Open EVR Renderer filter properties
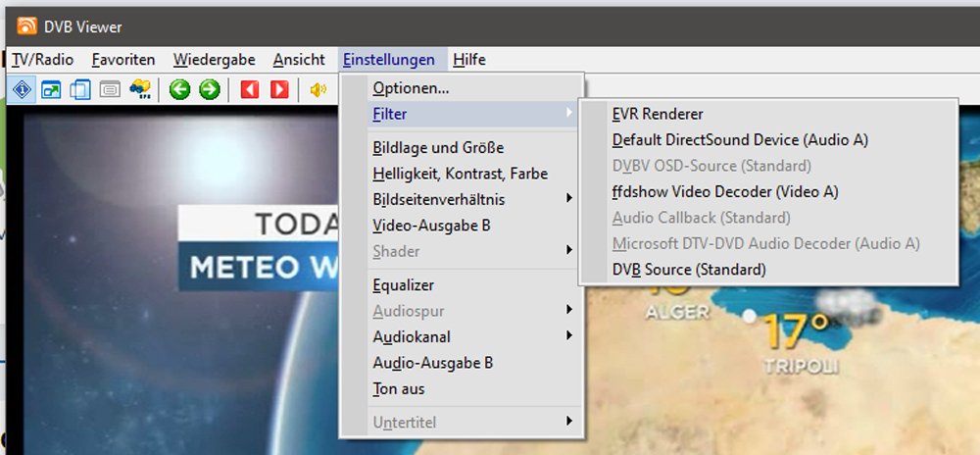The height and width of the screenshot is (455, 980). point(768,114)
